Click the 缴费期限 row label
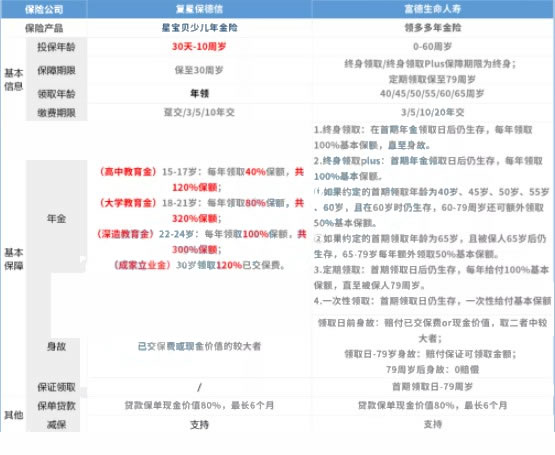This screenshot has width=555, height=455. [56, 113]
